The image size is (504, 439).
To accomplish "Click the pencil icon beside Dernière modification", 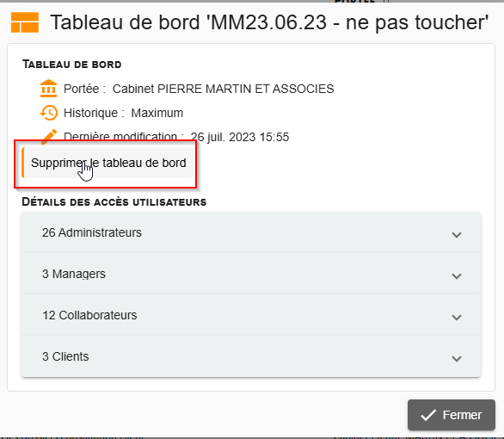I will click(49, 136).
